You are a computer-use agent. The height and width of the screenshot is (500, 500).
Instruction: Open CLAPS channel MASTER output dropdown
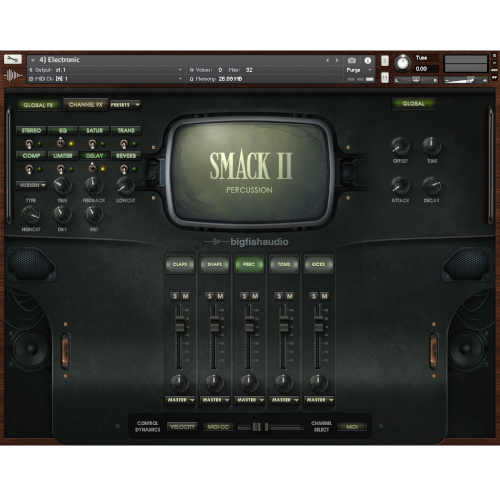[x=180, y=400]
